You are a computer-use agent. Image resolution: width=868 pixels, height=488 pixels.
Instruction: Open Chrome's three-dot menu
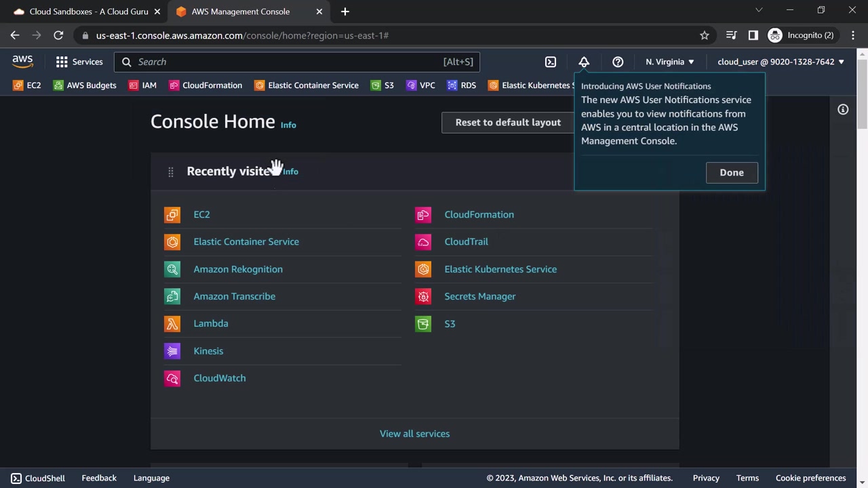853,35
